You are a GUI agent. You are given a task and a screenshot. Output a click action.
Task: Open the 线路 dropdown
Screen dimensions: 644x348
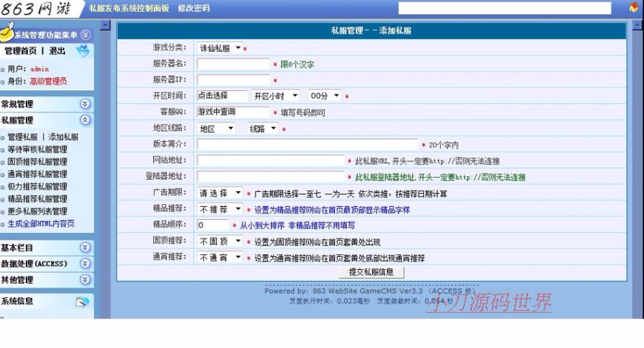[x=263, y=129]
